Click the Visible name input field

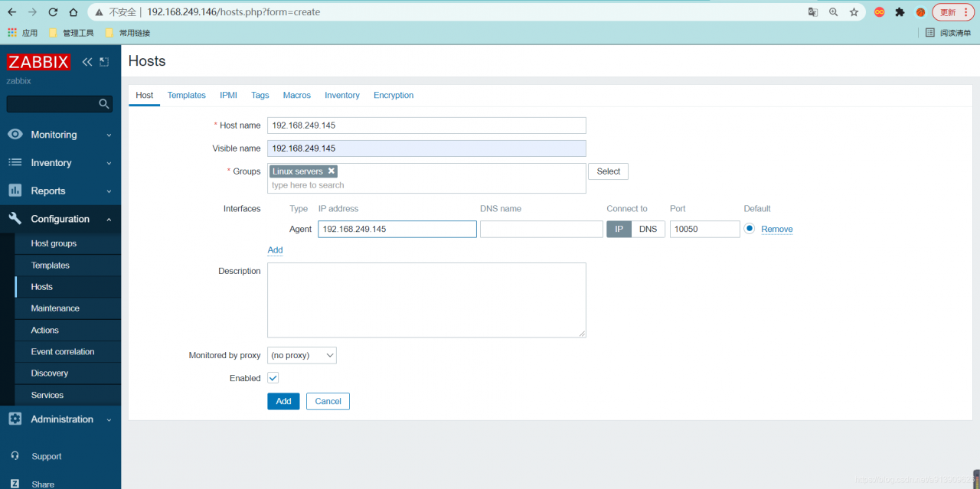426,148
